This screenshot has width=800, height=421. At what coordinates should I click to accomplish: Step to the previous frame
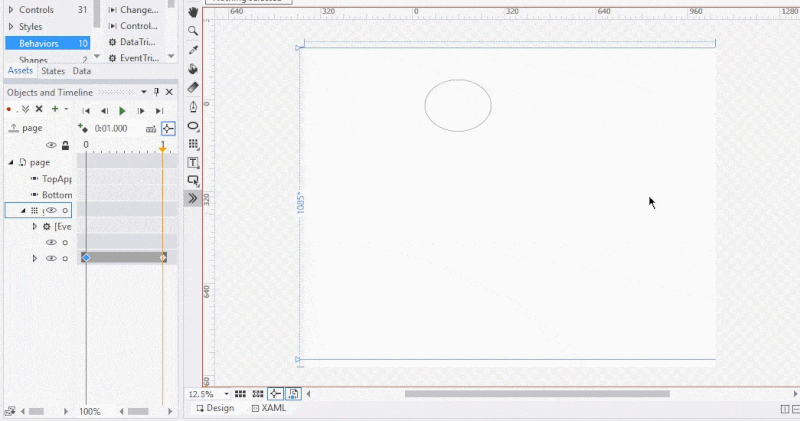point(104,111)
